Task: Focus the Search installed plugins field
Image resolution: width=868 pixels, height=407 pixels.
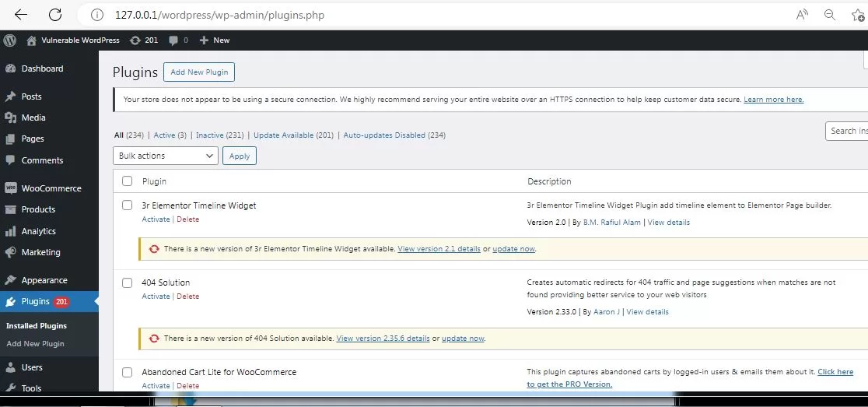Action: point(846,132)
